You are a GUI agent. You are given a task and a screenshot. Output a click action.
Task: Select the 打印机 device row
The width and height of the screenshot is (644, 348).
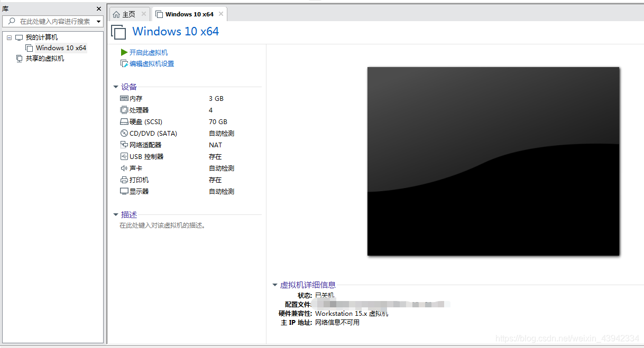(191, 180)
